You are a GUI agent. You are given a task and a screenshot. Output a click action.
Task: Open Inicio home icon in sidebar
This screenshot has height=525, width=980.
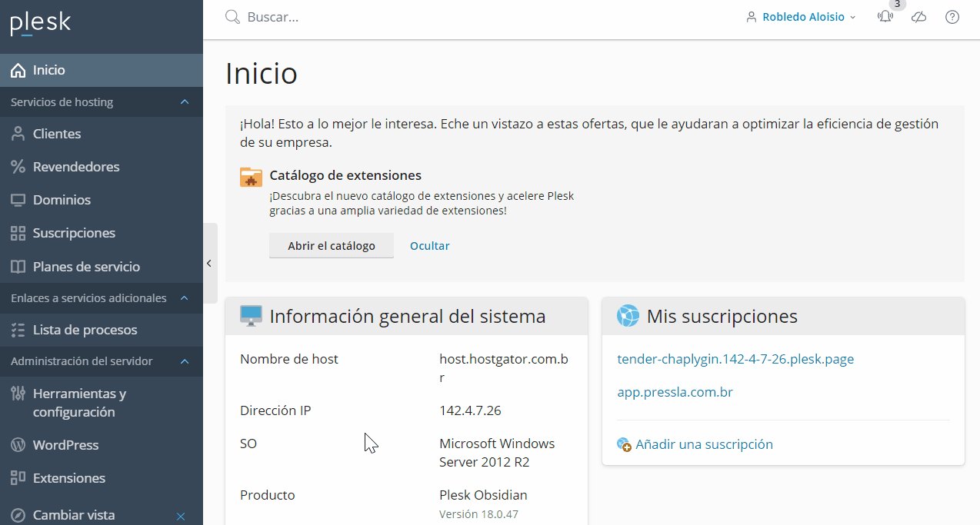[x=18, y=70]
